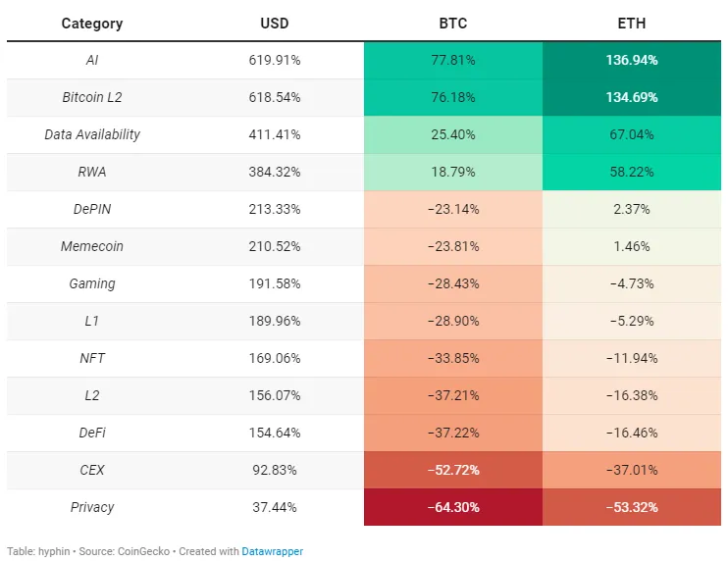This screenshot has width=728, height=562.
Task: Click the CEX -52.72% BTC cell
Action: click(453, 470)
